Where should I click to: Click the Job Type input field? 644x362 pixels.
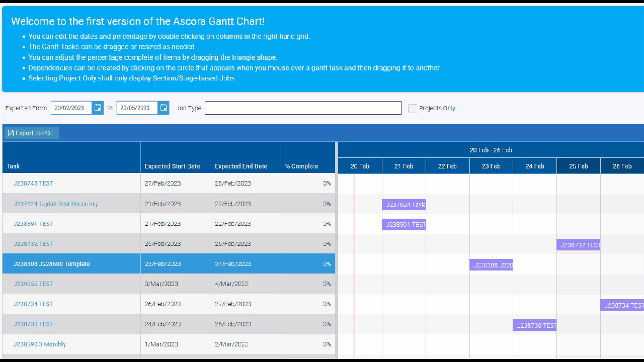(303, 108)
